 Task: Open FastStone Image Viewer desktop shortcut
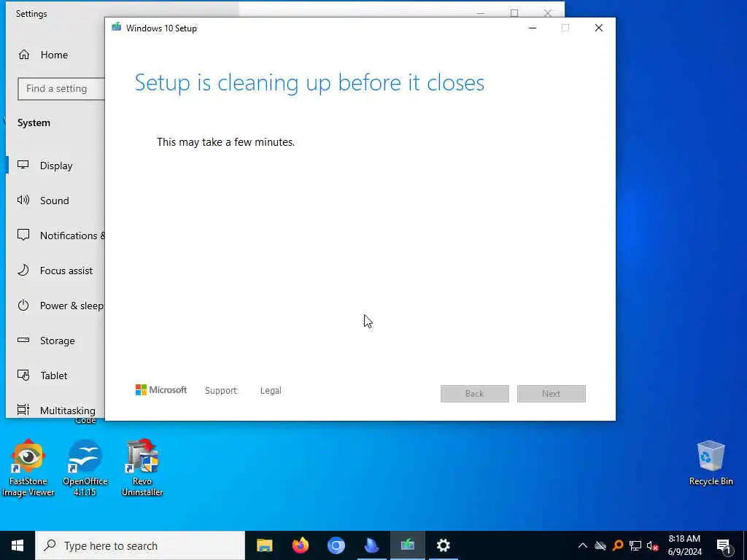tap(28, 468)
